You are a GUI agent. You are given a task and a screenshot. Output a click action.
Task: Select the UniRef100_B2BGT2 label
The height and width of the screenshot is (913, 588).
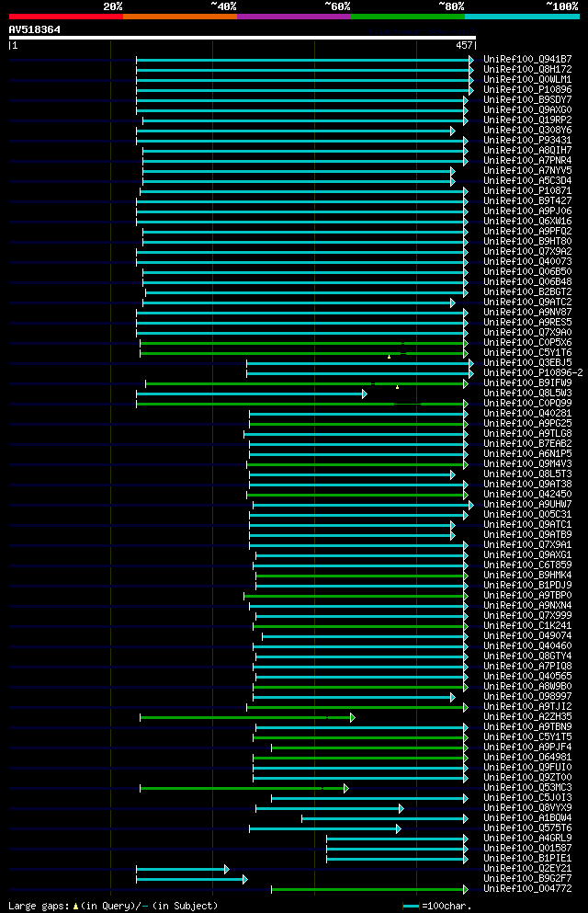527,291
